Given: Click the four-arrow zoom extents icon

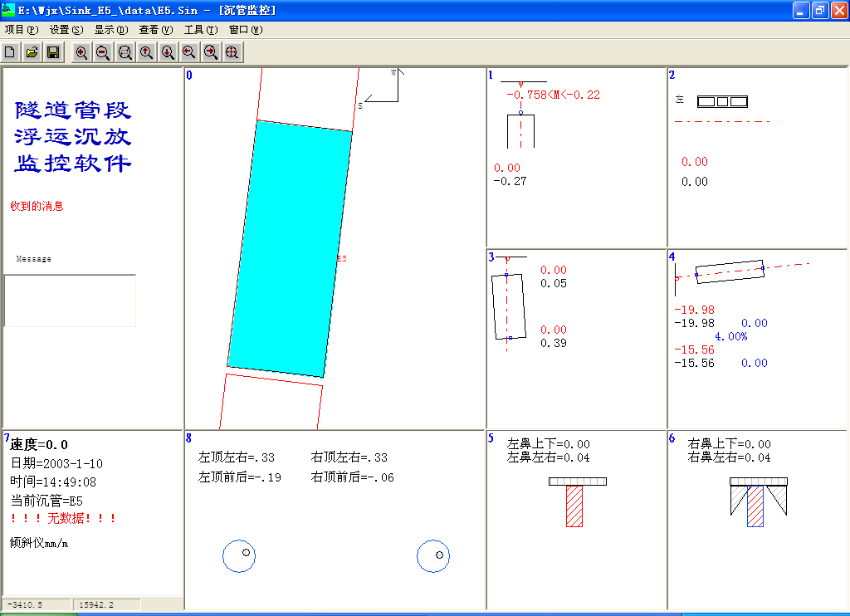Looking at the screenshot, I should 232,52.
